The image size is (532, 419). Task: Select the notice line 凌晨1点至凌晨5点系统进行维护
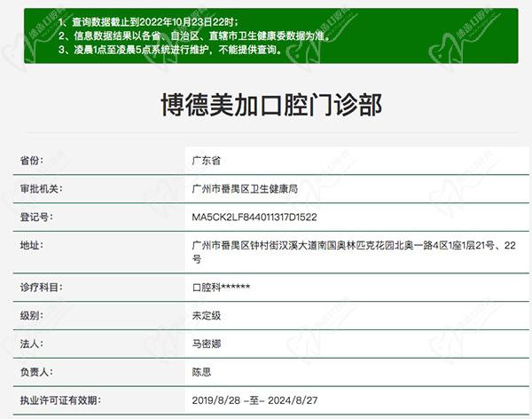(170, 50)
